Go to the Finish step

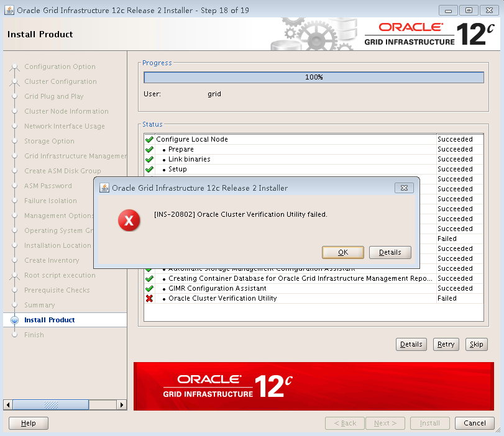34,335
